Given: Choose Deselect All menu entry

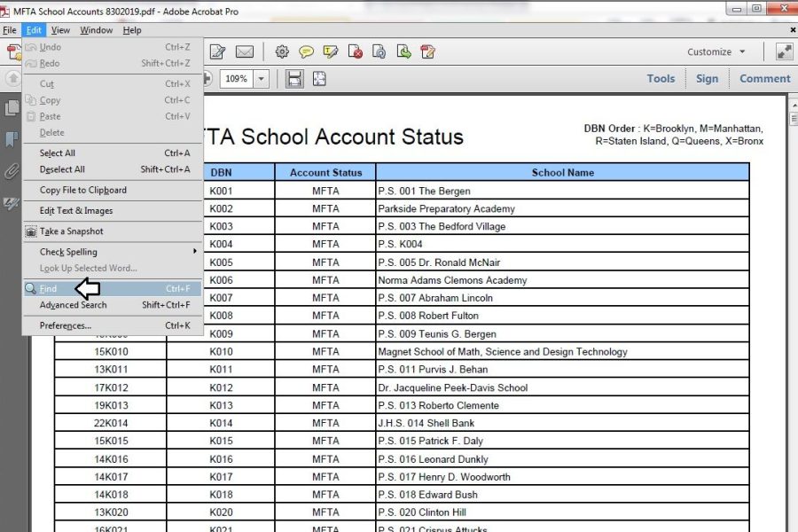Looking at the screenshot, I should coord(113,169).
